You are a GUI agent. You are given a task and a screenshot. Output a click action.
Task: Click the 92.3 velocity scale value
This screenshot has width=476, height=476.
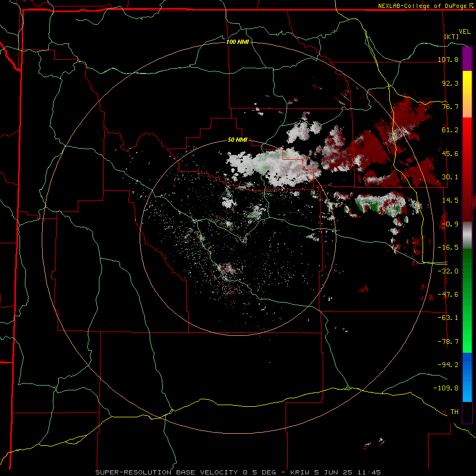tap(450, 83)
